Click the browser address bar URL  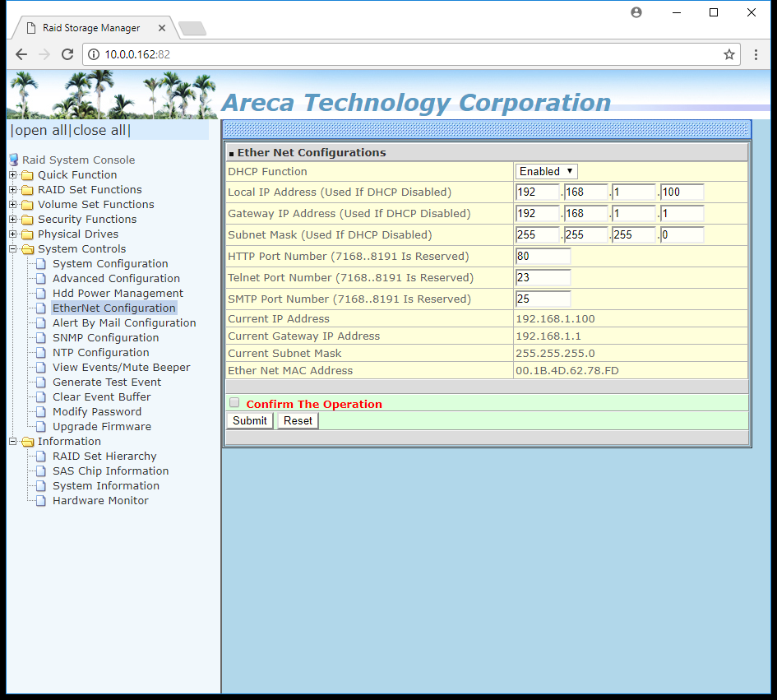pyautogui.click(x=137, y=54)
